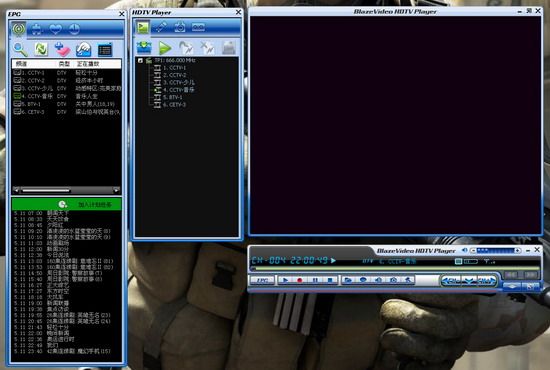The image size is (550, 370).
Task: Select the 2. CCTV-2 row in EPG list
Action: (x=67, y=80)
